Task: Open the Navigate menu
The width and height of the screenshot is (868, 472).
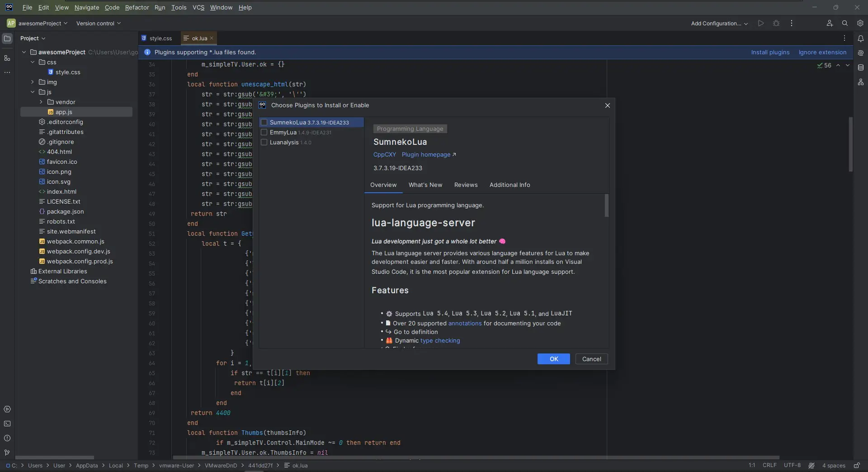Action: pyautogui.click(x=87, y=7)
